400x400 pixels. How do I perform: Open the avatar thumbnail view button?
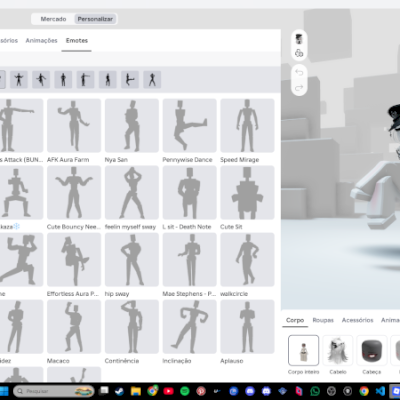(299, 39)
